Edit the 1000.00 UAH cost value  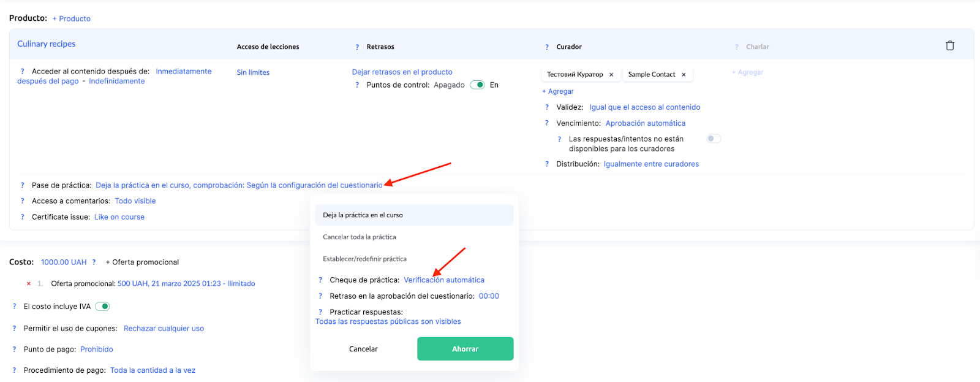[x=64, y=262]
